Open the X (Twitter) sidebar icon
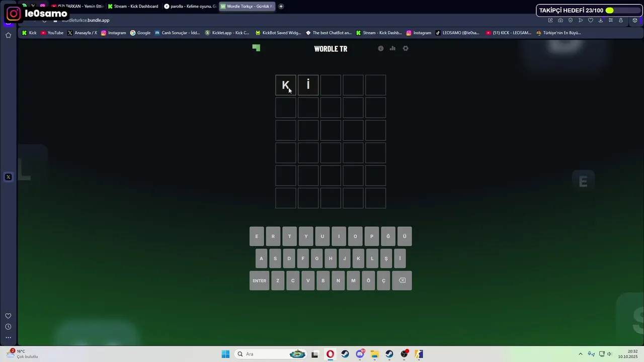Image resolution: width=644 pixels, height=362 pixels. (8, 177)
